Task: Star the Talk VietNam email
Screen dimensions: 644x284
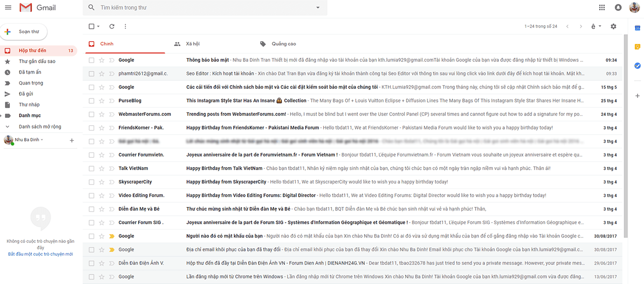Action: pyautogui.click(x=102, y=168)
